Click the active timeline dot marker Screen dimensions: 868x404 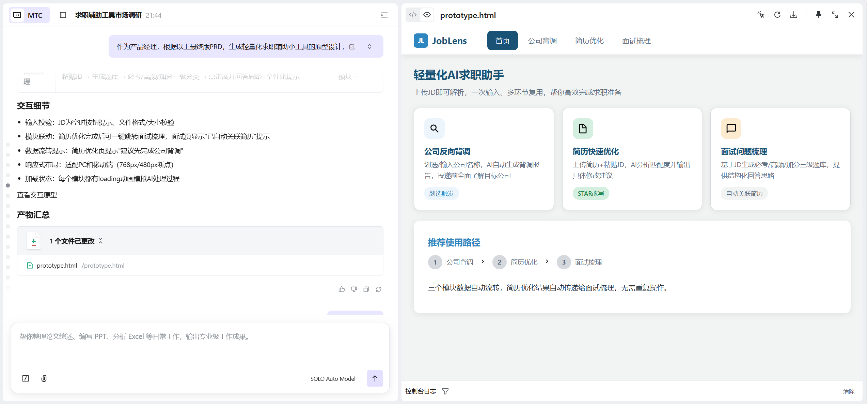click(8, 185)
